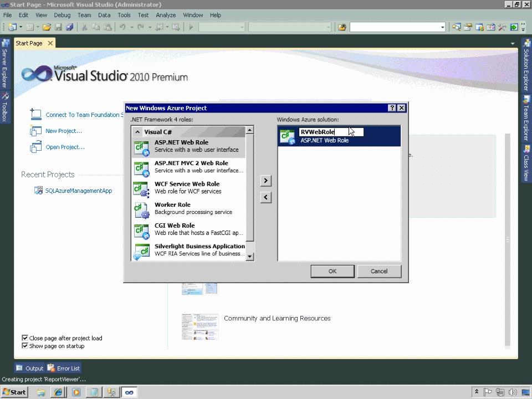
Task: Open the Error List panel tab
Action: pos(64,368)
